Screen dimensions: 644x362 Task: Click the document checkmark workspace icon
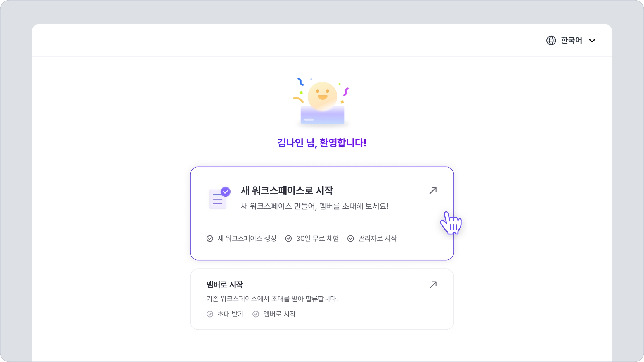point(220,198)
